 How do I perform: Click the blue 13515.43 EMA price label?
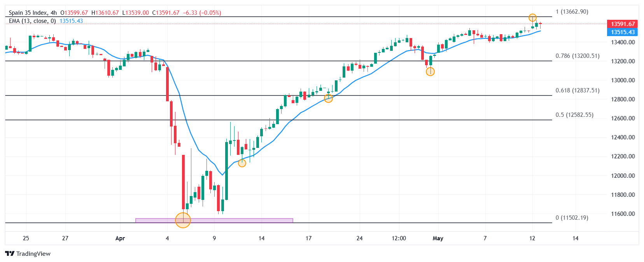coord(622,32)
